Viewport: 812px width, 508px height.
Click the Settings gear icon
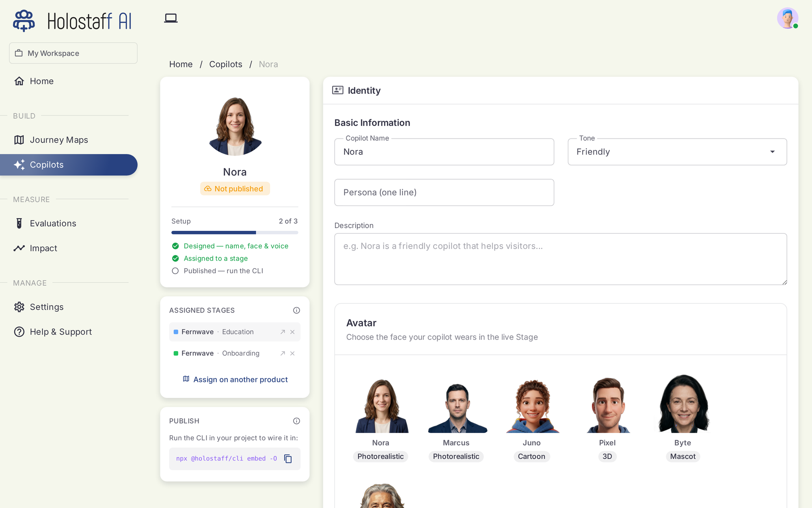pyautogui.click(x=19, y=307)
